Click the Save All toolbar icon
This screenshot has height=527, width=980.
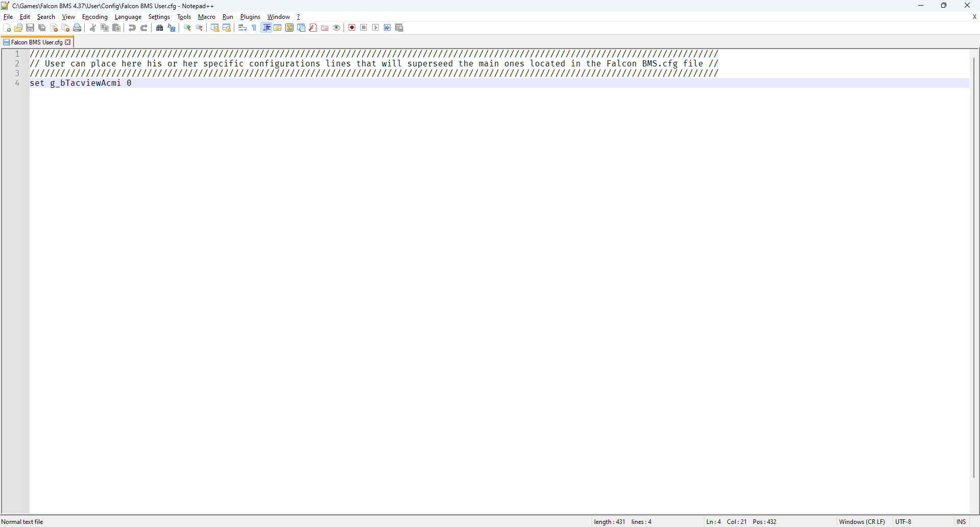tap(42, 28)
